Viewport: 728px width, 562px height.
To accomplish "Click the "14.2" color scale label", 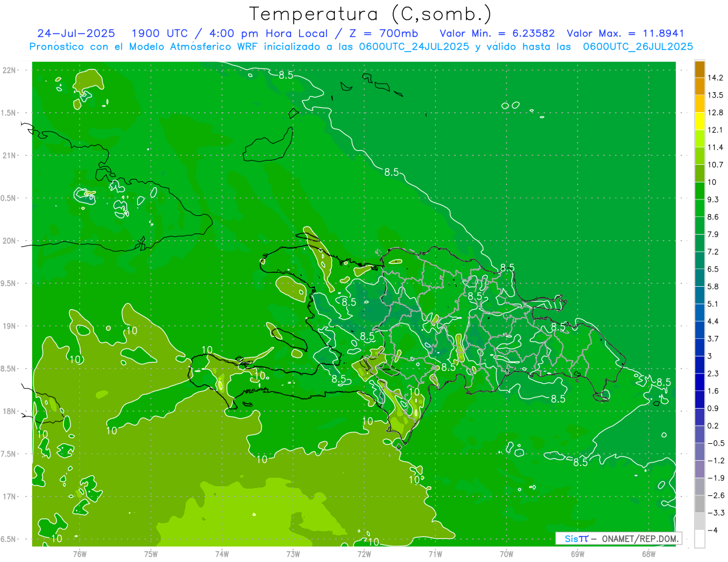I will coord(715,78).
